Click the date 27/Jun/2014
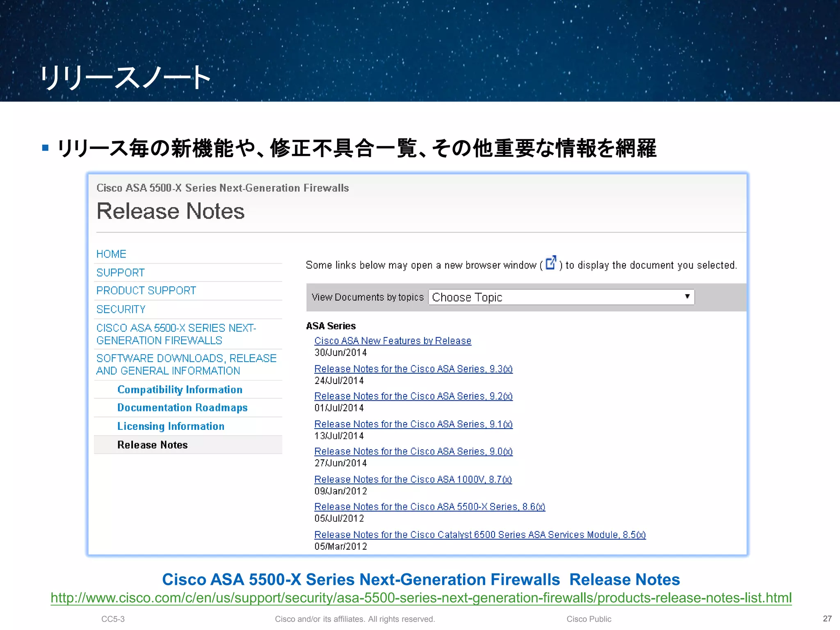The image size is (840, 630). (x=340, y=463)
